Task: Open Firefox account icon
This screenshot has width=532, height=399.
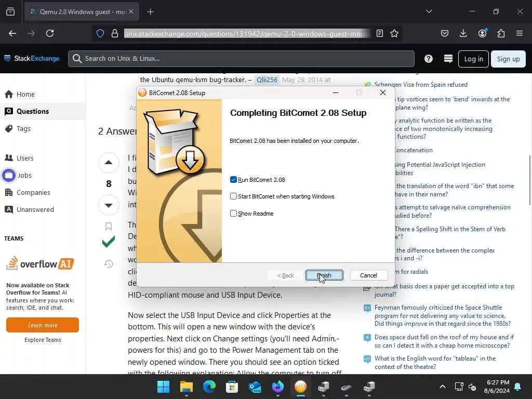Action: pos(482,33)
